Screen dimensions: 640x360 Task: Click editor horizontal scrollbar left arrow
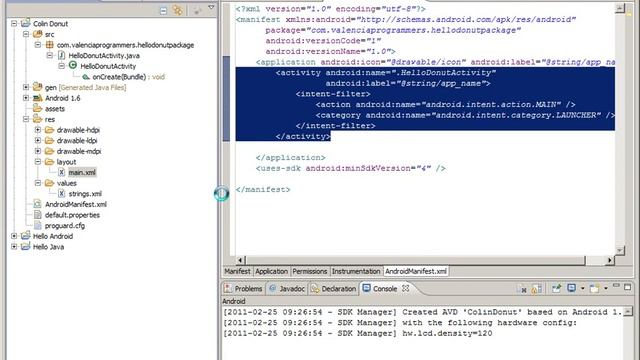click(240, 260)
